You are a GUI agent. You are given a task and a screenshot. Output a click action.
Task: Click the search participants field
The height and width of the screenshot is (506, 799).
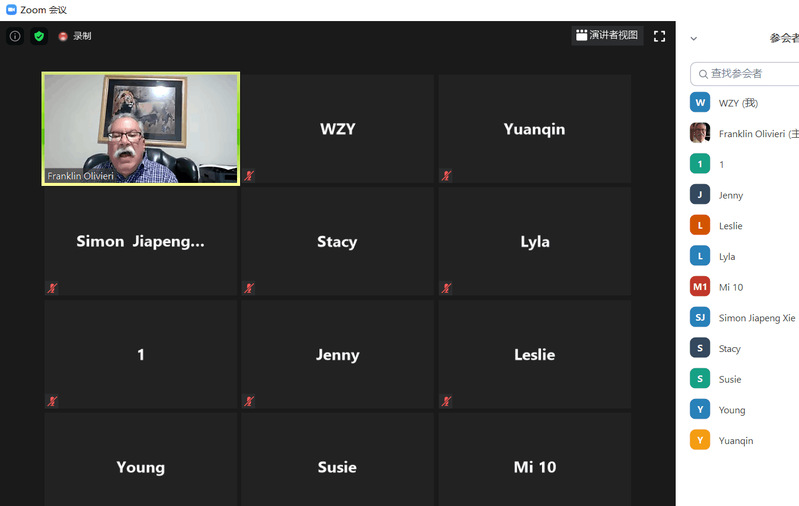coord(750,73)
